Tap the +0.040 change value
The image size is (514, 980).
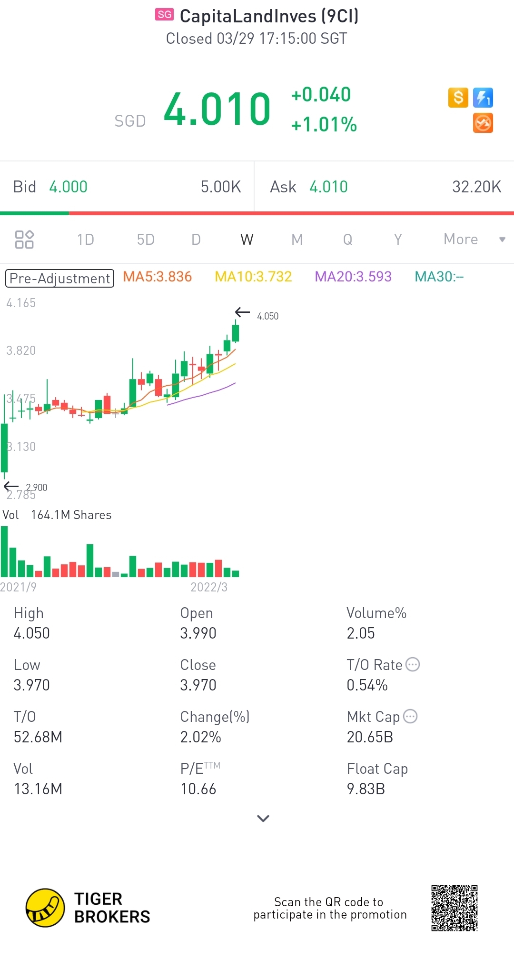(321, 95)
